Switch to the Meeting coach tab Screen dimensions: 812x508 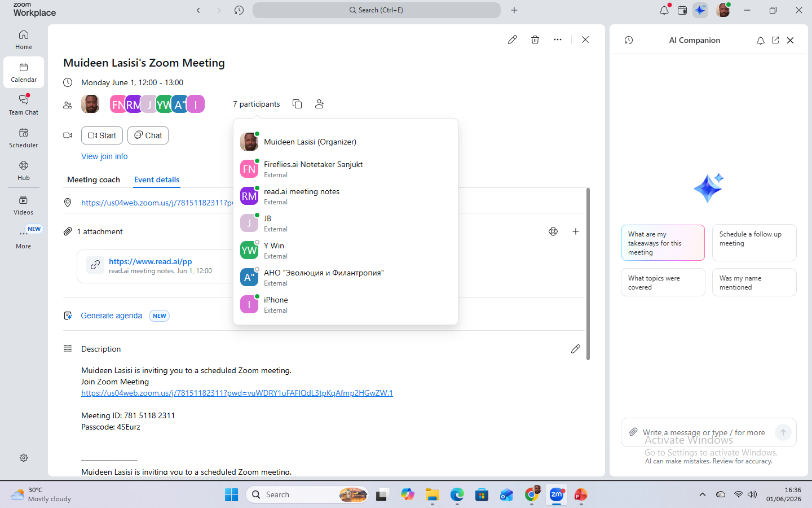tap(94, 179)
